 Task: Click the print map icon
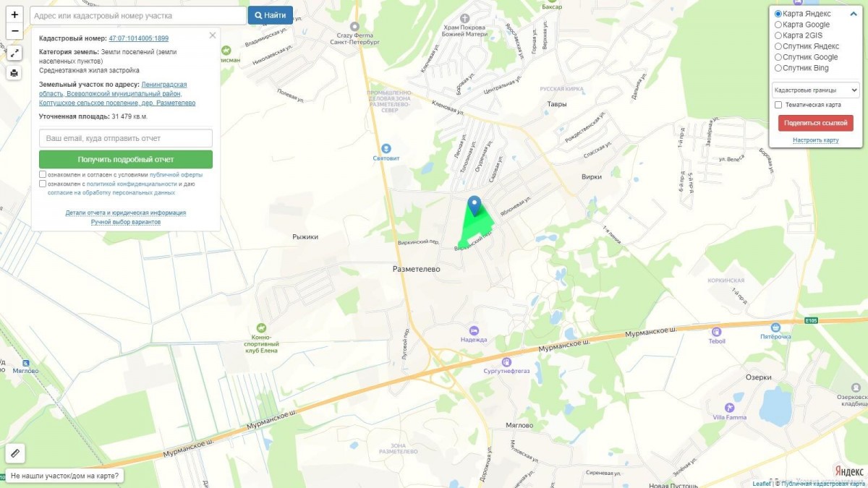tap(14, 73)
